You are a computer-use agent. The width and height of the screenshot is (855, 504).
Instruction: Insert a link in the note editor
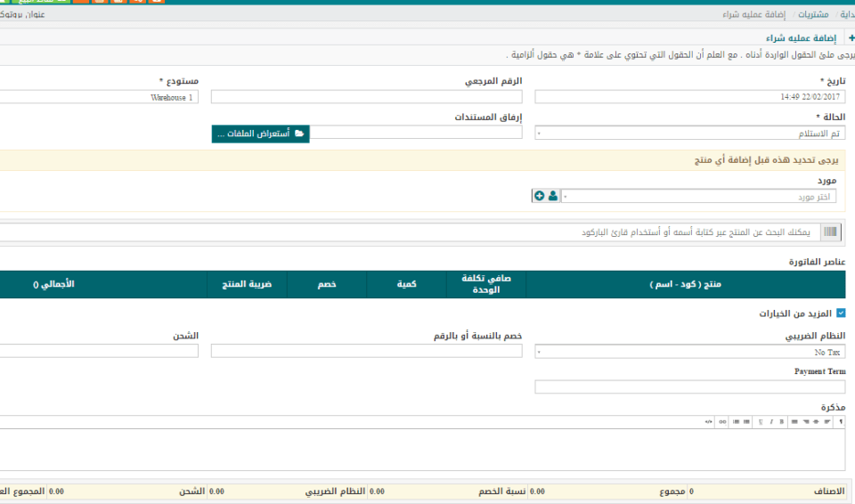pyautogui.click(x=722, y=421)
